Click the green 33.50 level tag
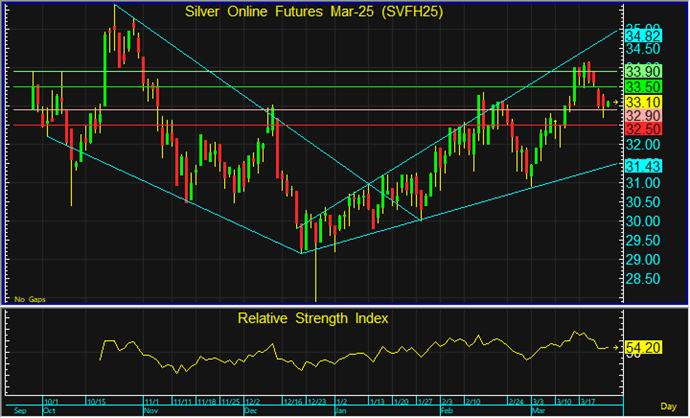 coord(640,87)
